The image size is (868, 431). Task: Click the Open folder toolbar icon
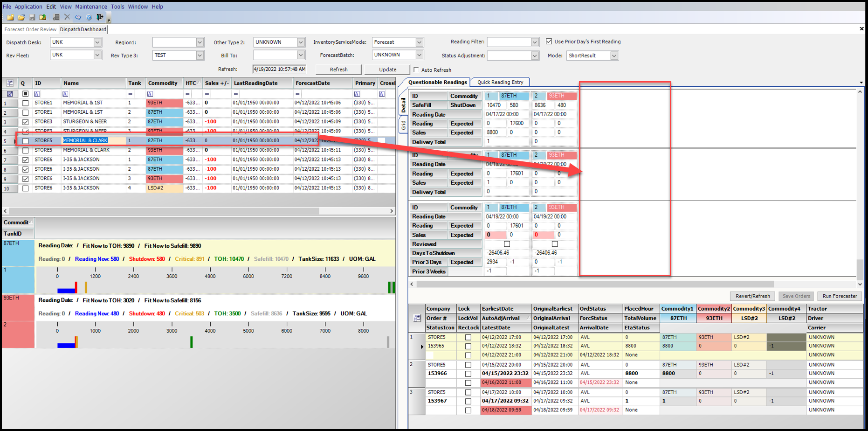[x=21, y=17]
